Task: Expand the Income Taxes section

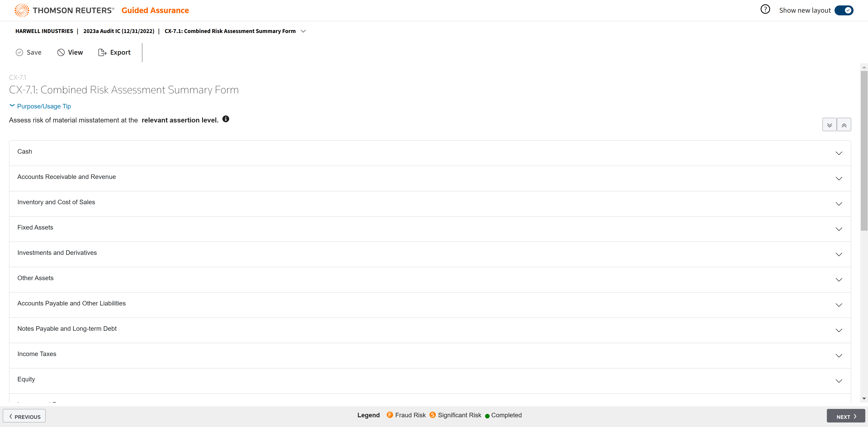Action: [x=839, y=356]
